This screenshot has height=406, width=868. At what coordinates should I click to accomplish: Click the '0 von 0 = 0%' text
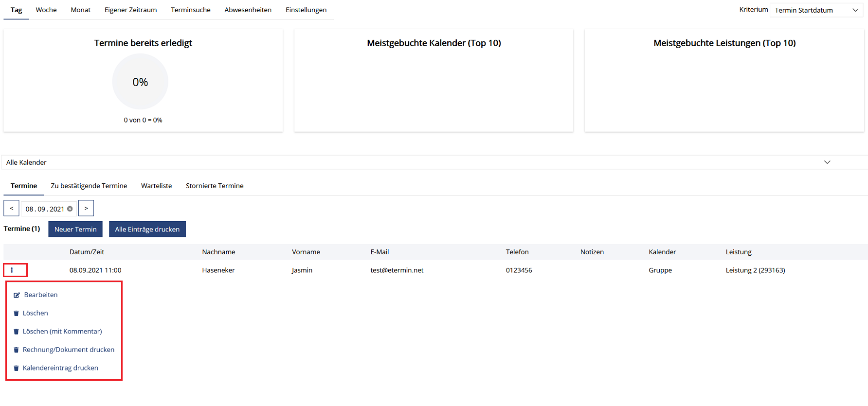(x=143, y=120)
